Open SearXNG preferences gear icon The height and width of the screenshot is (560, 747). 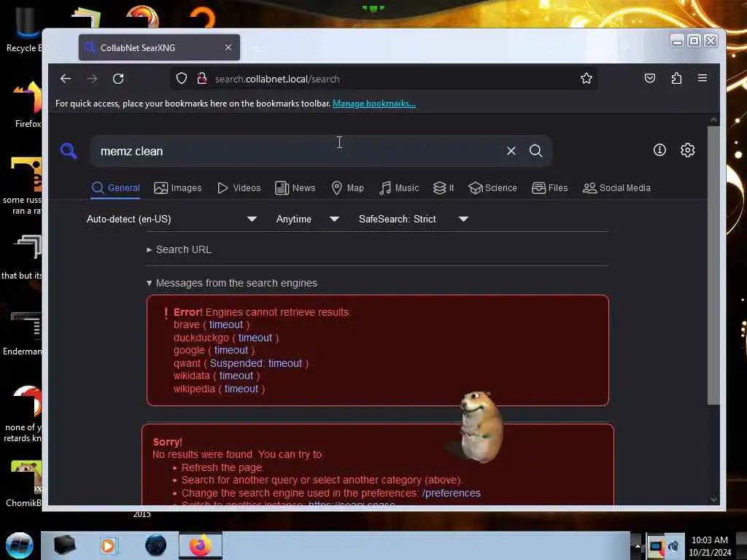pos(687,150)
